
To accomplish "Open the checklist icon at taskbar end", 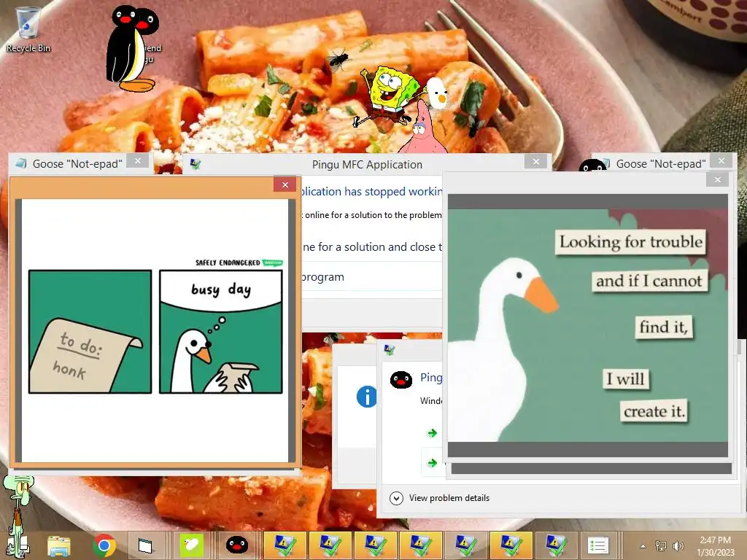I will pyautogui.click(x=598, y=545).
